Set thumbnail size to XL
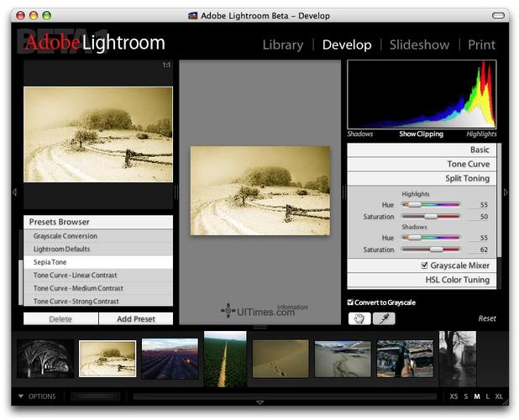This screenshot has height=420, width=519. pos(499,396)
